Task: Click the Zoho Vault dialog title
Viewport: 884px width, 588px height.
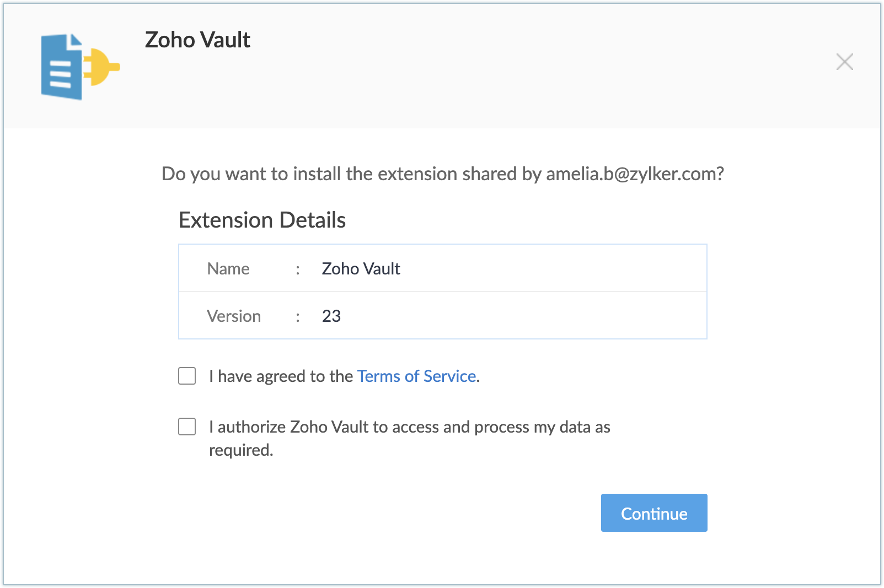Action: pyautogui.click(x=197, y=40)
